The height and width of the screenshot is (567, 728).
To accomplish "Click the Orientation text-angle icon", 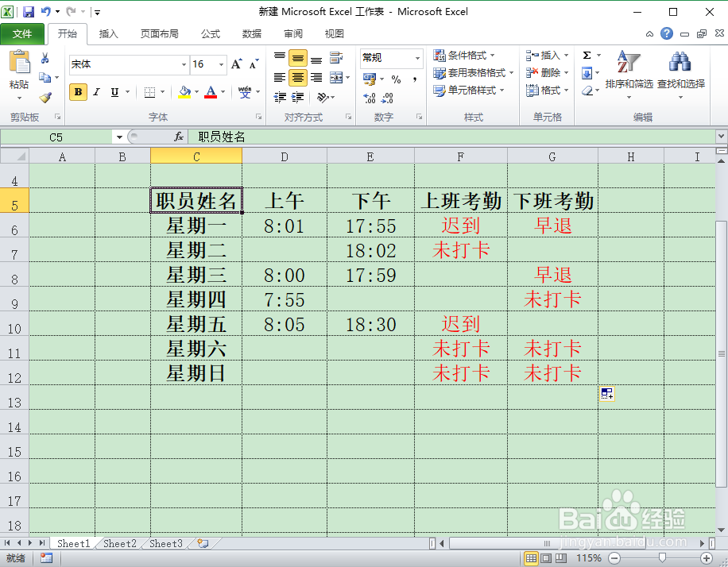I will [x=323, y=97].
